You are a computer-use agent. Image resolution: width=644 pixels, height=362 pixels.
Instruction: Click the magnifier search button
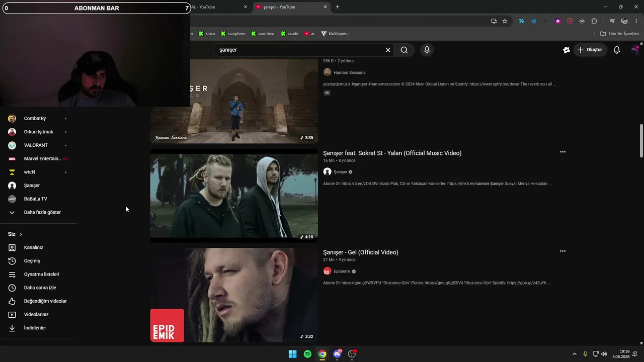click(404, 50)
